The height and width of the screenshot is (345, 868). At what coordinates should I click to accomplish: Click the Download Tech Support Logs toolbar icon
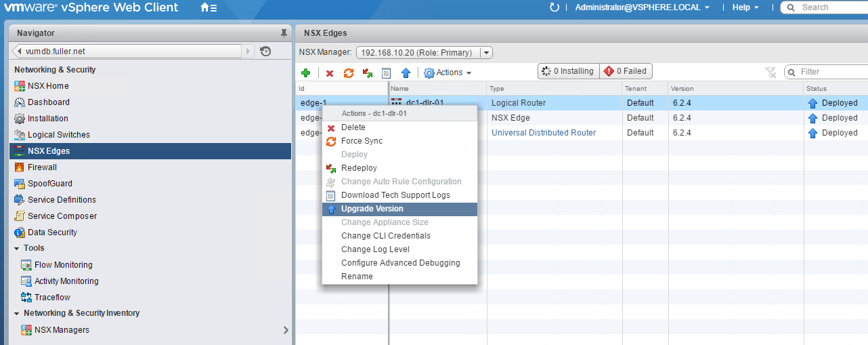tap(387, 73)
